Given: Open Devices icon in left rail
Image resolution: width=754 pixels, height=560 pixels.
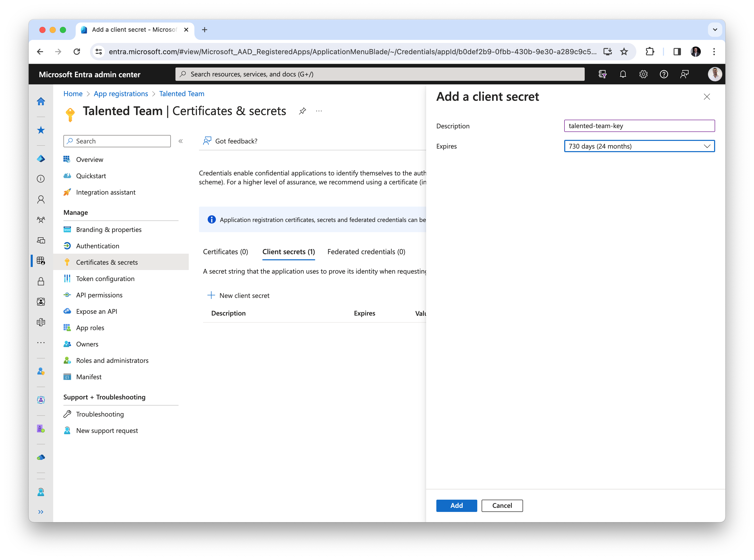Looking at the screenshot, I should point(41,240).
